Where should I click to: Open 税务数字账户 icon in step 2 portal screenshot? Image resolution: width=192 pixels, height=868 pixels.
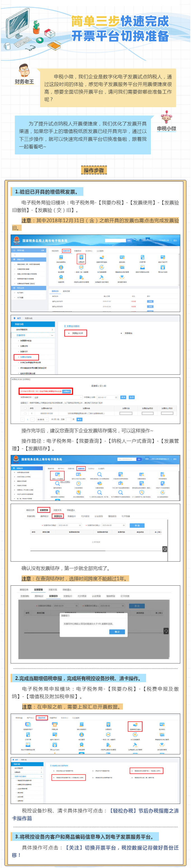tap(28, 724)
